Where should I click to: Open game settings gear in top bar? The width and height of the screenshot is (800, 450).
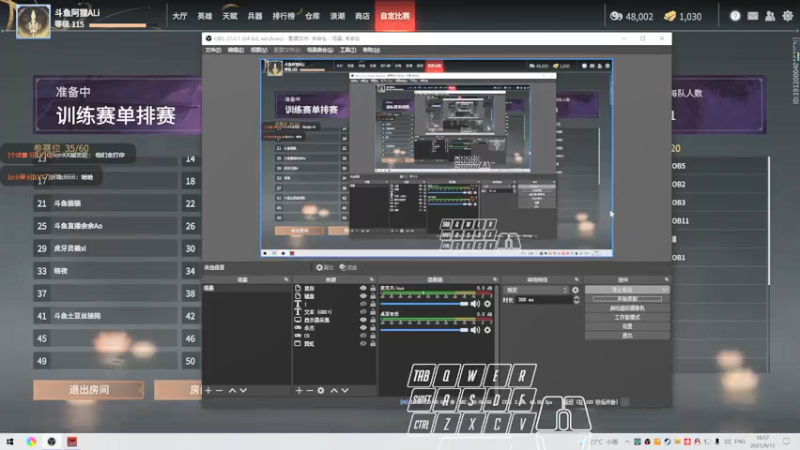pos(788,16)
